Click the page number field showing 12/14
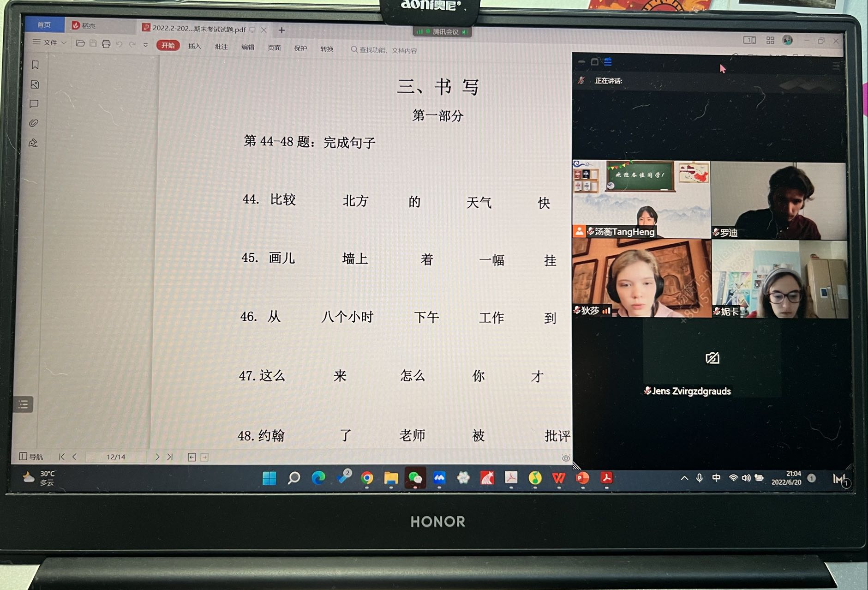Screen dimensions: 868x590 pos(116,457)
